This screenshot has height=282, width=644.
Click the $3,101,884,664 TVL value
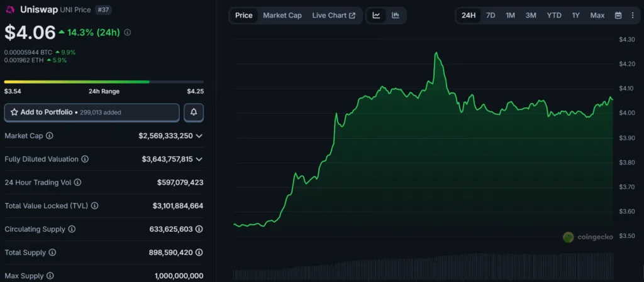(x=178, y=206)
